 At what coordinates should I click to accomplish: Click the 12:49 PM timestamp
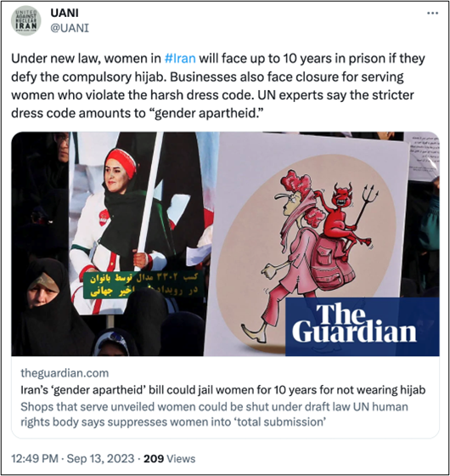coord(35,458)
